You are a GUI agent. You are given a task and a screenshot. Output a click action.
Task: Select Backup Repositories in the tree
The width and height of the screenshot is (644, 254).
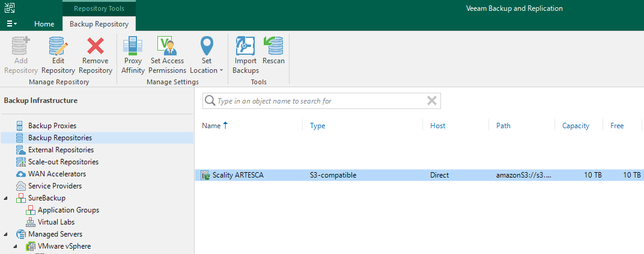click(x=60, y=137)
